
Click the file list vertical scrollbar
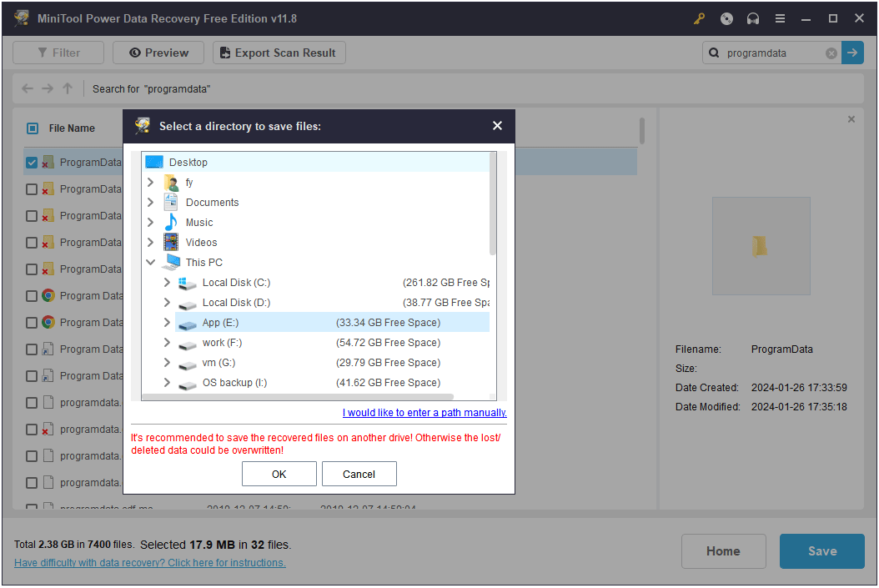tap(641, 131)
